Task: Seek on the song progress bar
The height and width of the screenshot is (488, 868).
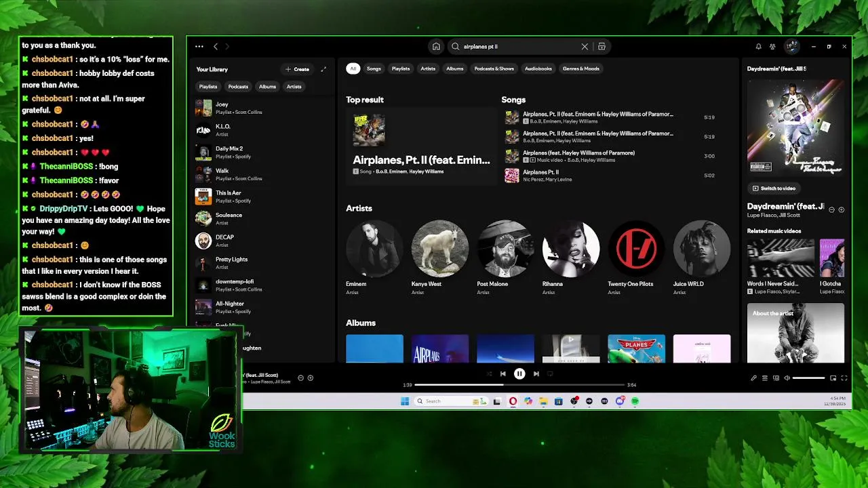Action: [519, 385]
